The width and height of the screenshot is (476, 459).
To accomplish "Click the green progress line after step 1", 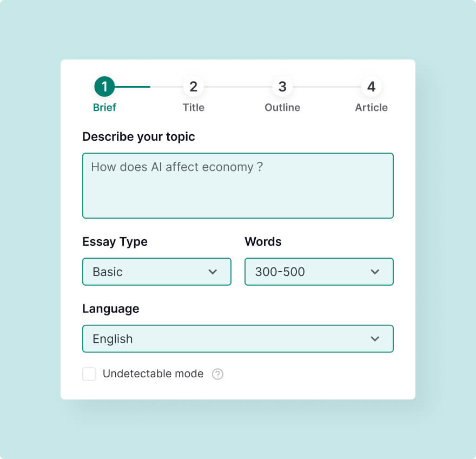I will pos(133,87).
